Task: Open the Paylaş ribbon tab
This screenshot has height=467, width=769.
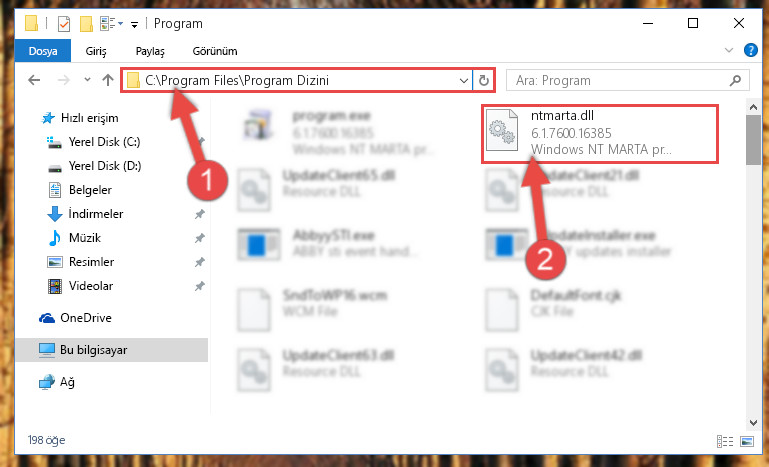Action: pos(150,51)
